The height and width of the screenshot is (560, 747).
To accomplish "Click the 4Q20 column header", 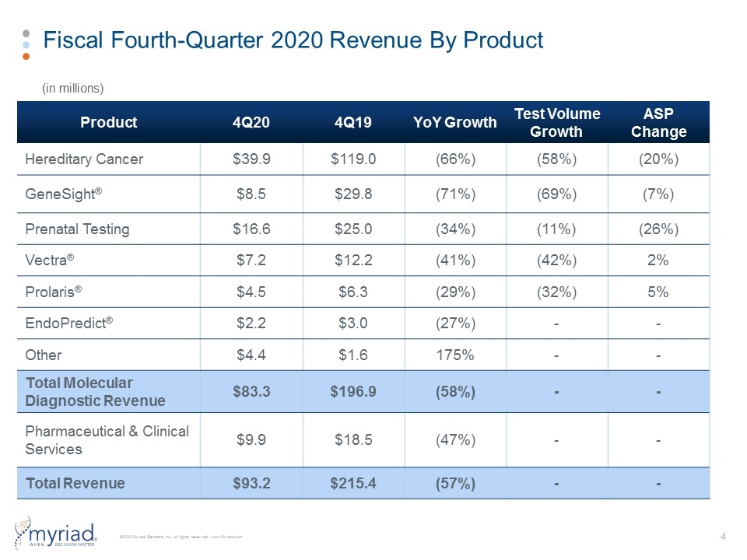I will [x=251, y=122].
